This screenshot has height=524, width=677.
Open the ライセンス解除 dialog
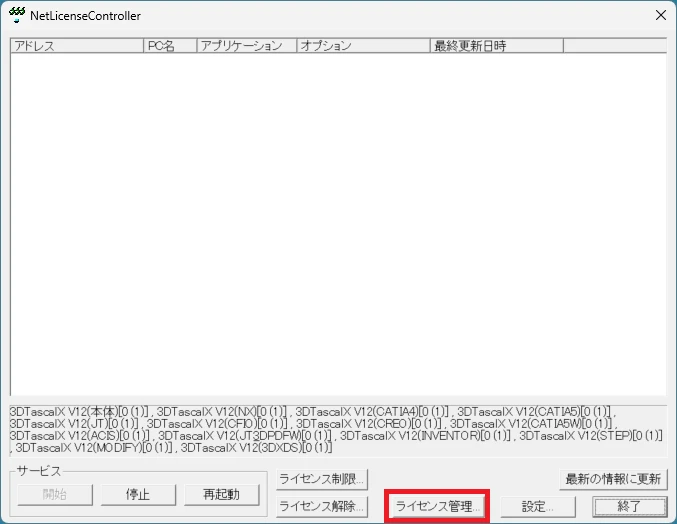(322, 506)
